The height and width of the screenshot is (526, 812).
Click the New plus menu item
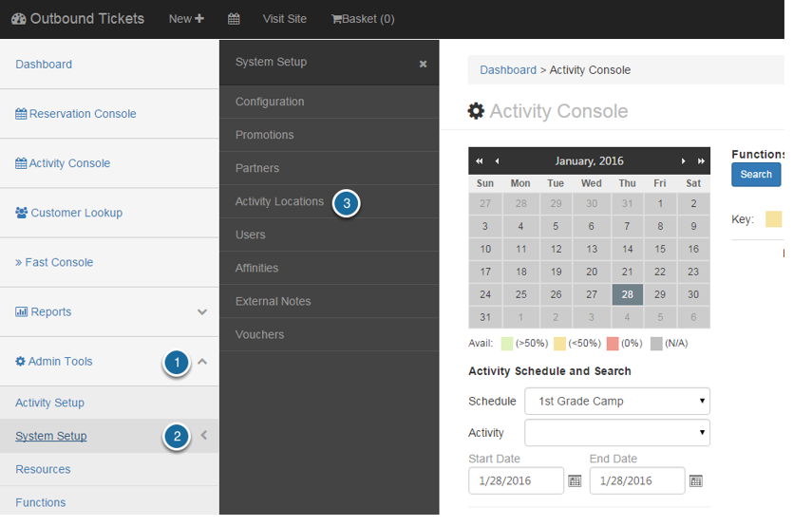click(x=186, y=19)
